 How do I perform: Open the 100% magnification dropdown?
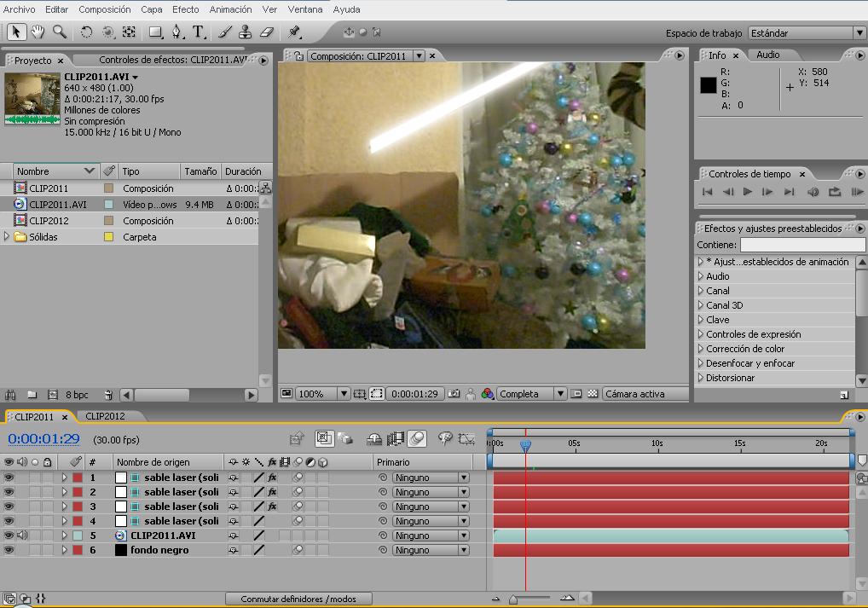(323, 394)
